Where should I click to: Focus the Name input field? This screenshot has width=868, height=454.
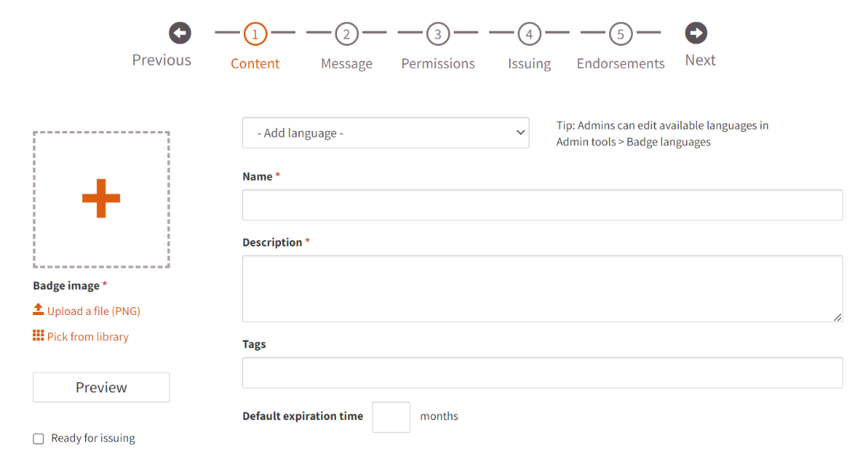click(543, 205)
